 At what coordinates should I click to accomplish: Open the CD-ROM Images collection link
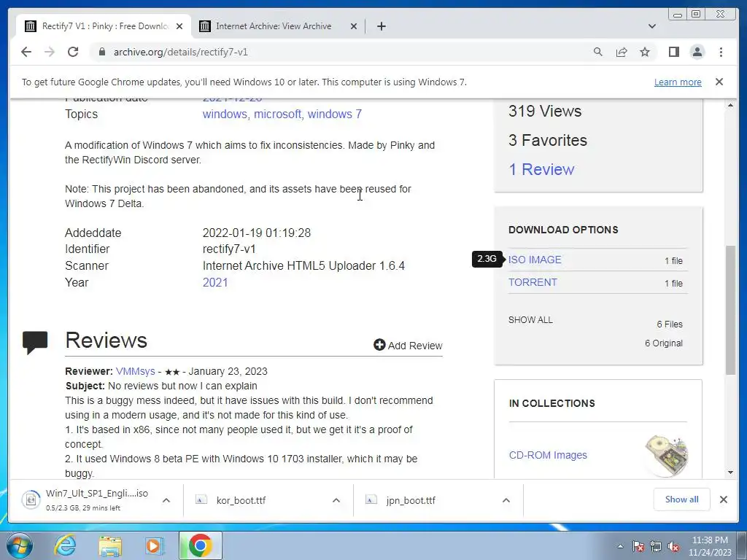pos(548,455)
